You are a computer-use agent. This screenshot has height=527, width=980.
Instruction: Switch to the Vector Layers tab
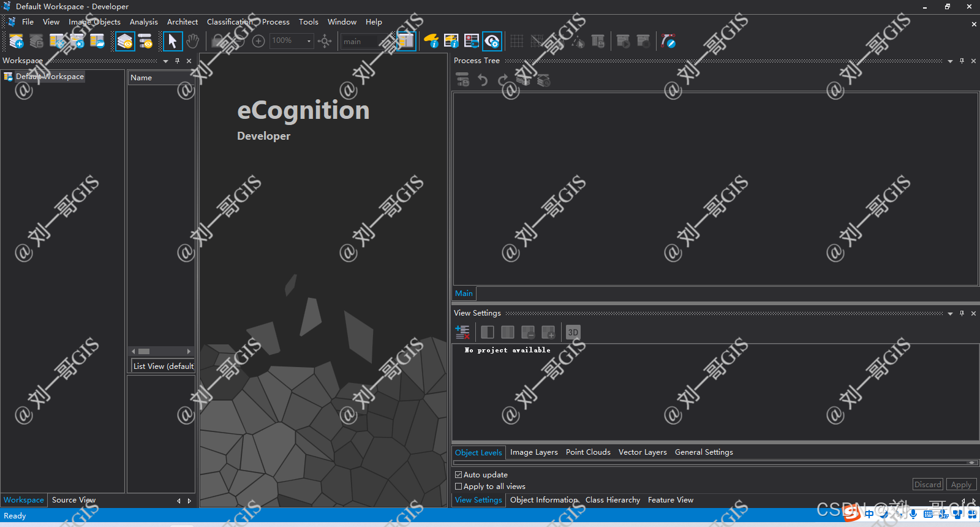click(643, 452)
